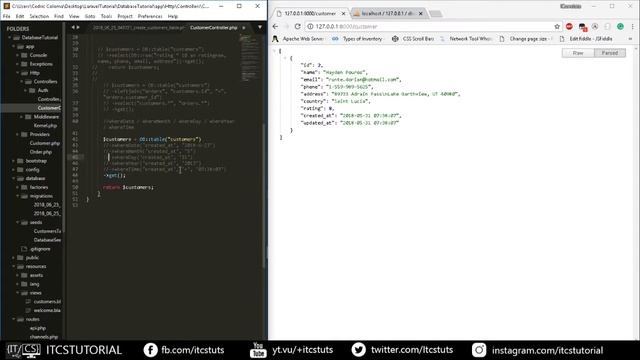Click the green circular extension icon

pos(620,27)
